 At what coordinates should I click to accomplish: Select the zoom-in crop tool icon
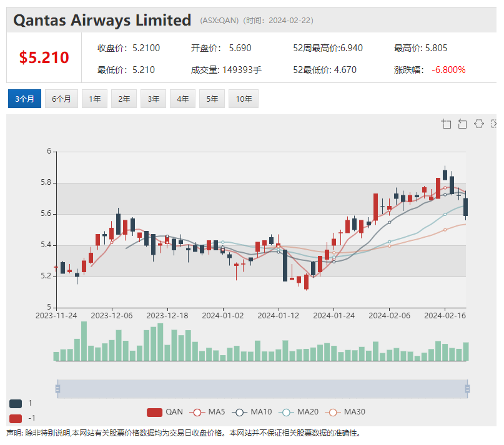tap(446, 124)
